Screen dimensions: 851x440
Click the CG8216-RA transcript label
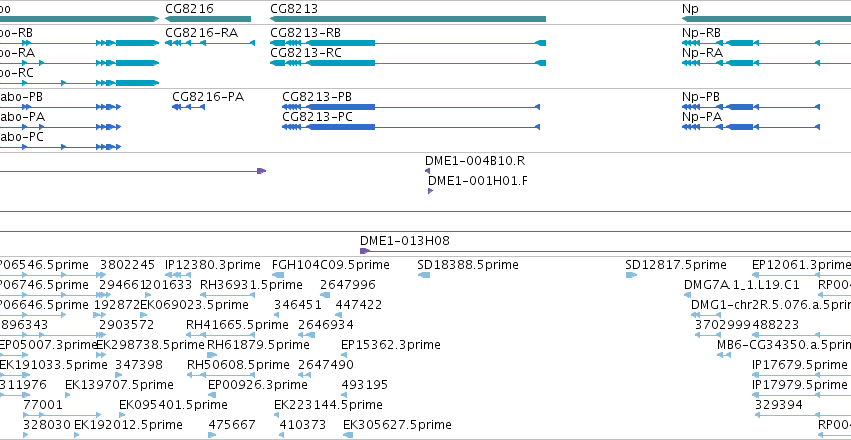201,33
